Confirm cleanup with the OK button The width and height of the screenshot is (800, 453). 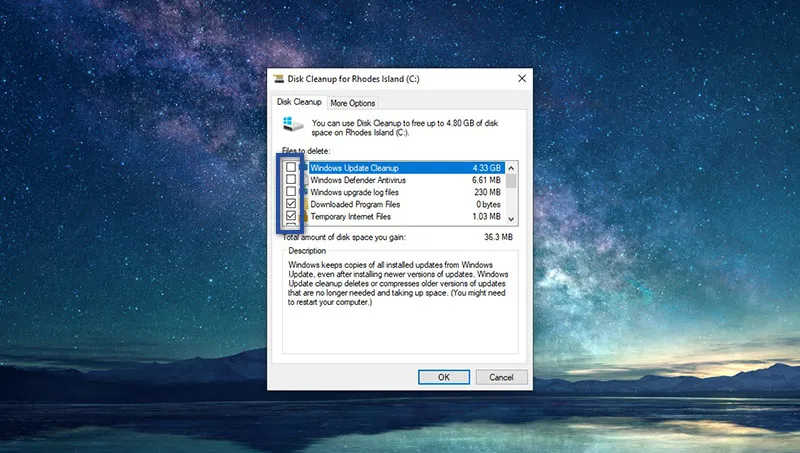pos(444,377)
